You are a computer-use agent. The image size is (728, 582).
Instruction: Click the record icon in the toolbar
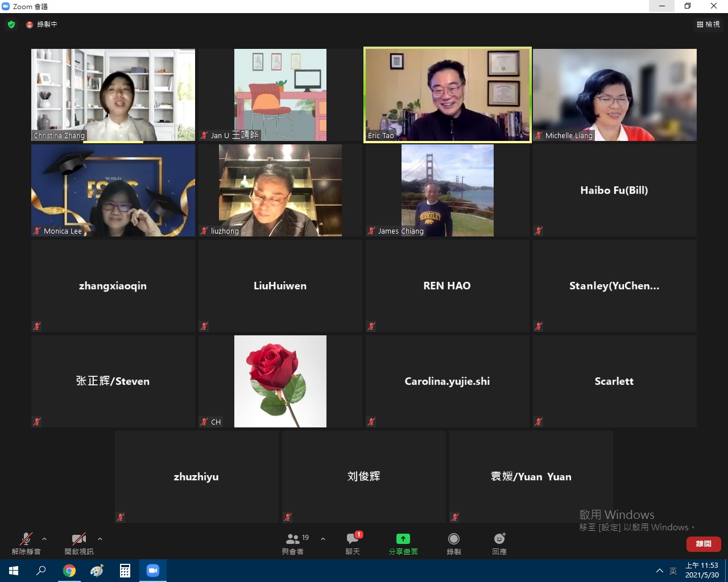click(453, 539)
